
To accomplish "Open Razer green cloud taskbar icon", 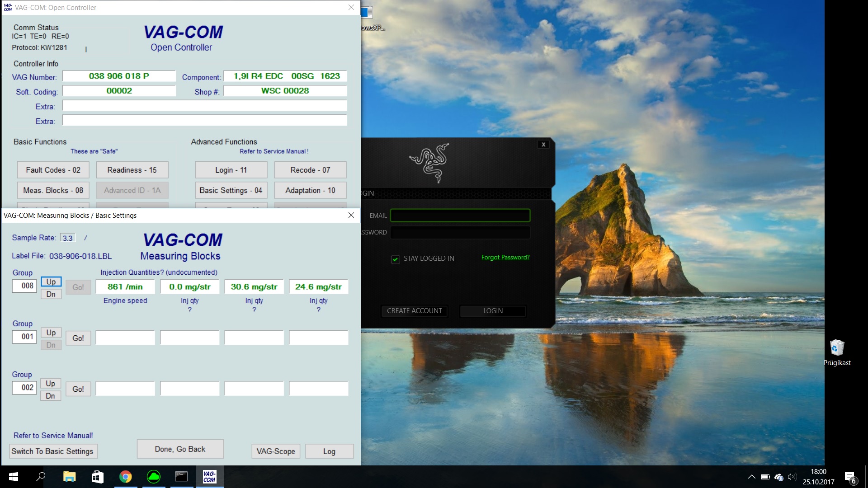I will click(154, 477).
